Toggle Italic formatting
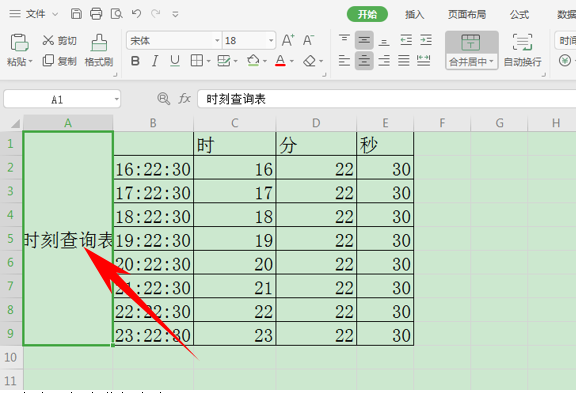 point(155,61)
